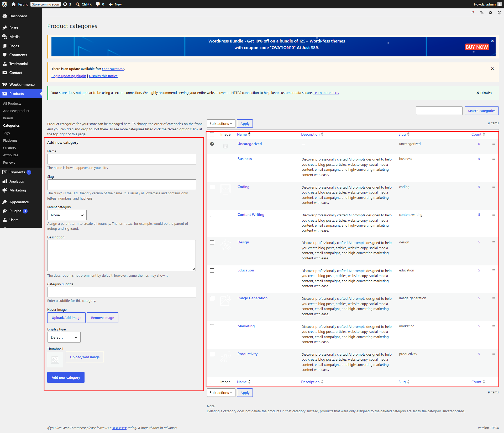Toggle the select-all checkbox in table header
Viewport: 504px width, 433px height.
click(212, 135)
